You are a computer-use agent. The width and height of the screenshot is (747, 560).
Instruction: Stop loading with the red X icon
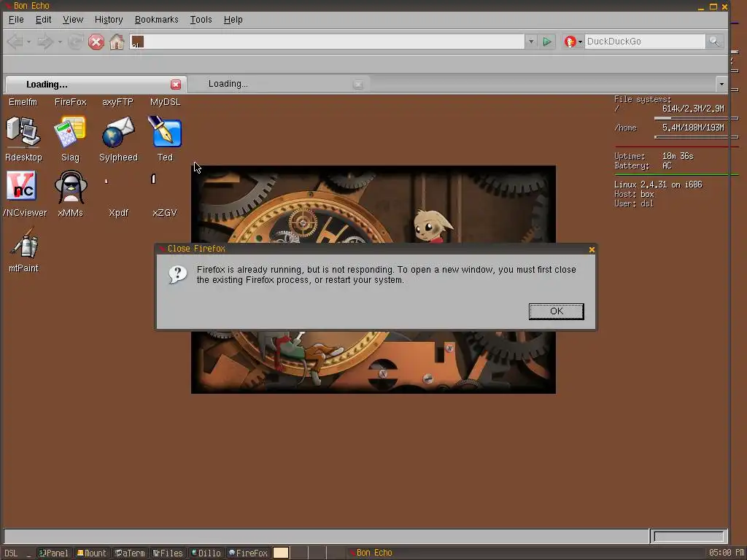tap(96, 42)
